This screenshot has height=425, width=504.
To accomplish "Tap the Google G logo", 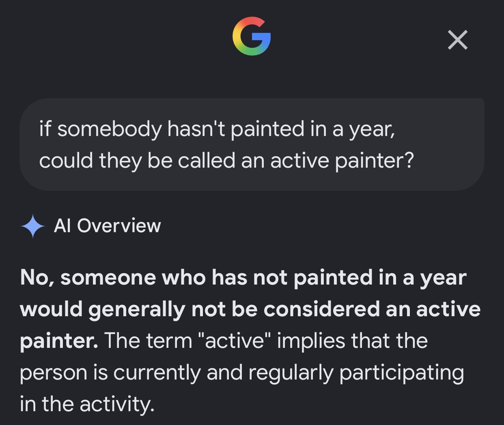I will point(252,36).
